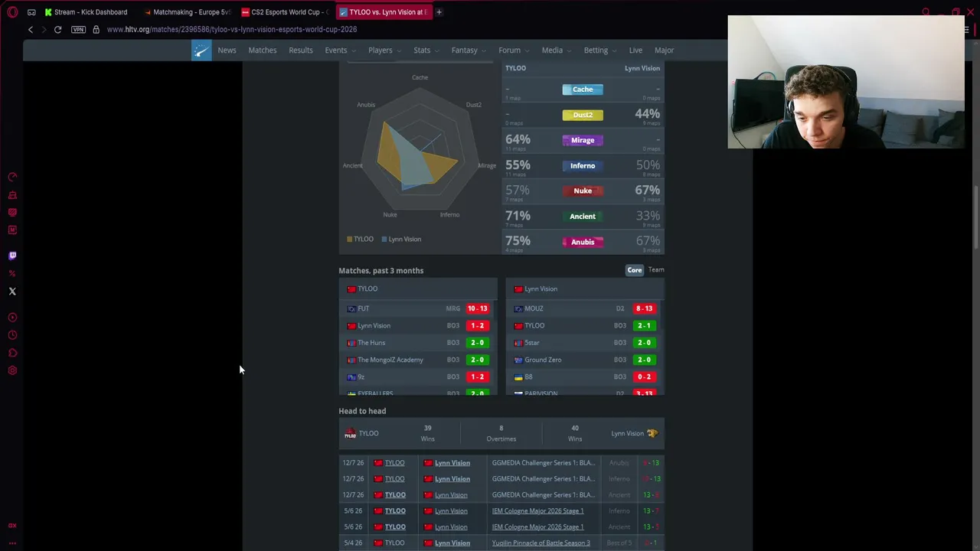Open TYLOO's match against 9z

coord(417,377)
